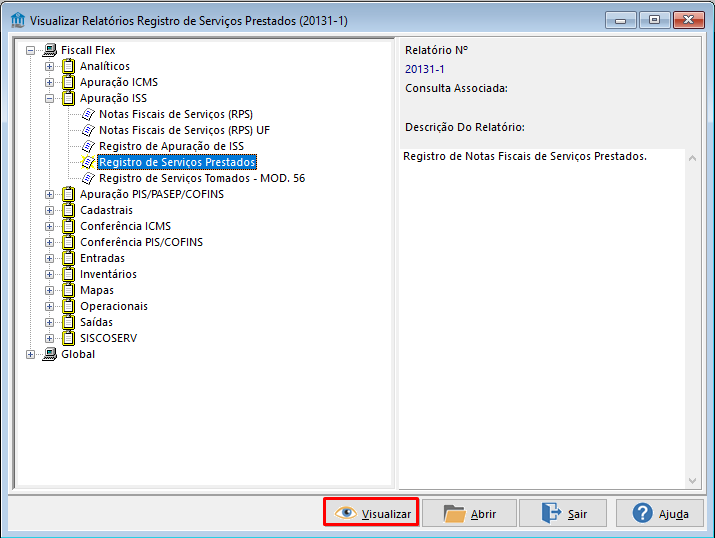Click description scrollbar up arrow
The width and height of the screenshot is (715, 538).
pyautogui.click(x=692, y=158)
